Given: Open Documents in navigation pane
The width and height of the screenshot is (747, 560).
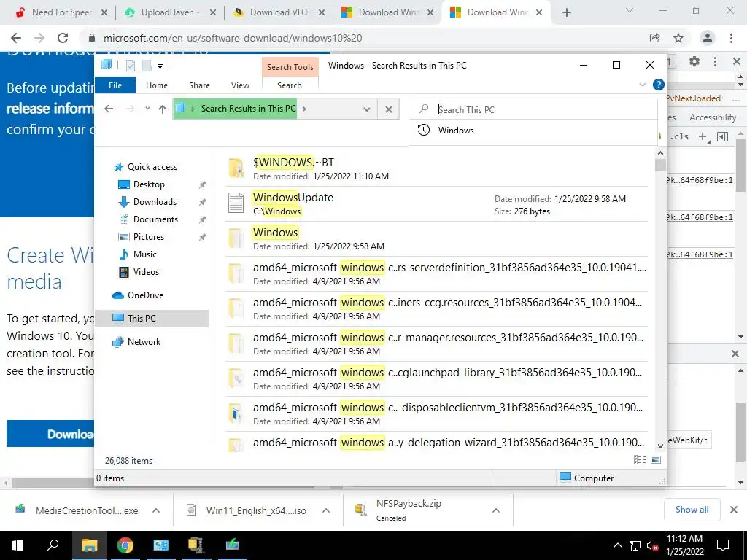Looking at the screenshot, I should 155,219.
